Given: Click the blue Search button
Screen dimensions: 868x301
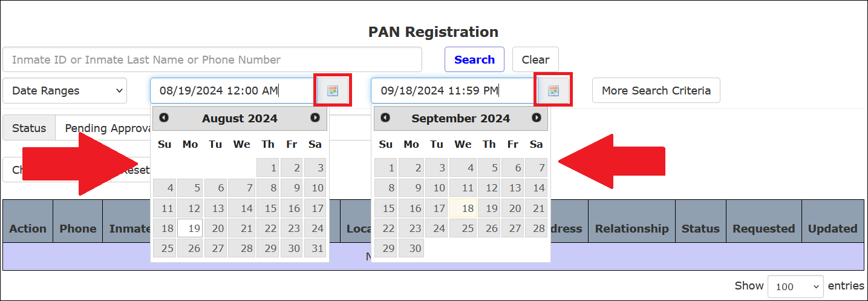Looking at the screenshot, I should (x=474, y=59).
